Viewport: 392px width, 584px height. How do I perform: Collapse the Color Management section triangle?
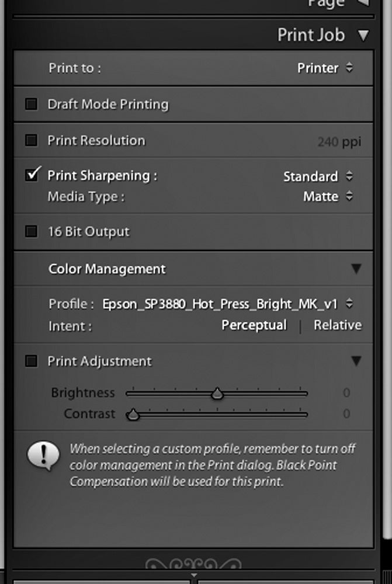(x=356, y=269)
